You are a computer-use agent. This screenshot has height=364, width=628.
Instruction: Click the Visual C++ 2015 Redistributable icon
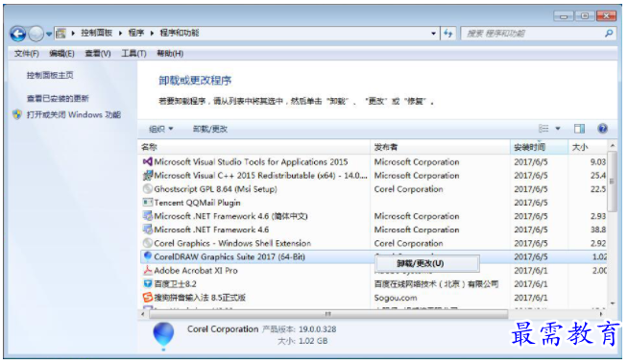coord(147,176)
